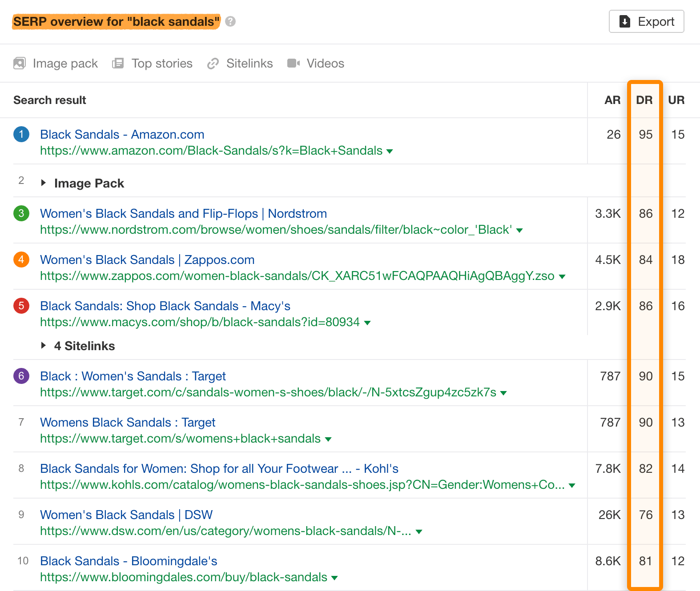Click the Top stories icon
700x591 pixels.
[x=118, y=64]
